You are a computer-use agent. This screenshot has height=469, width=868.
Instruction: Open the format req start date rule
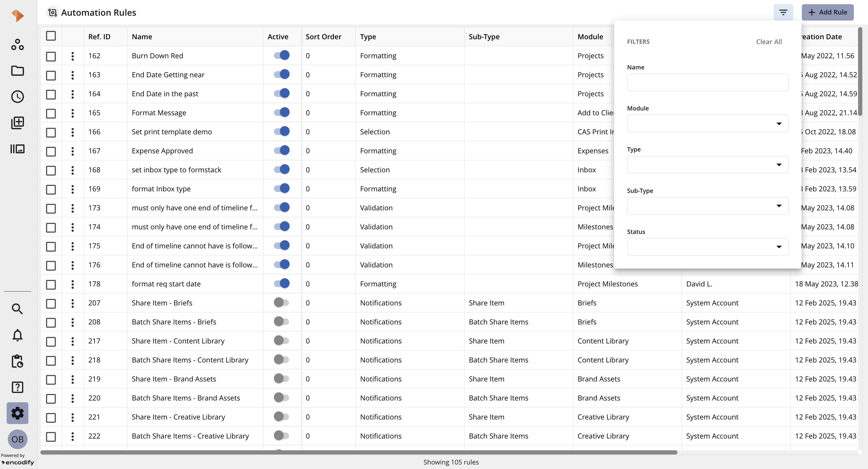click(x=166, y=284)
